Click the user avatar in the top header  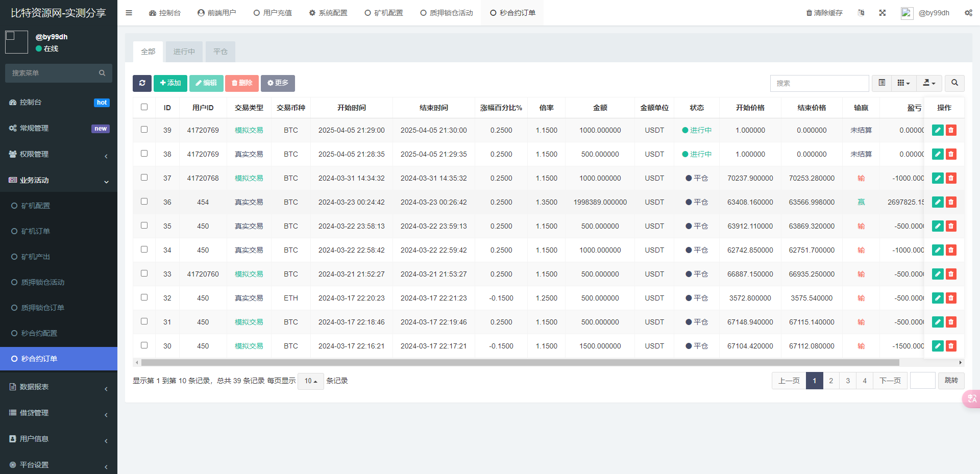pyautogui.click(x=907, y=13)
